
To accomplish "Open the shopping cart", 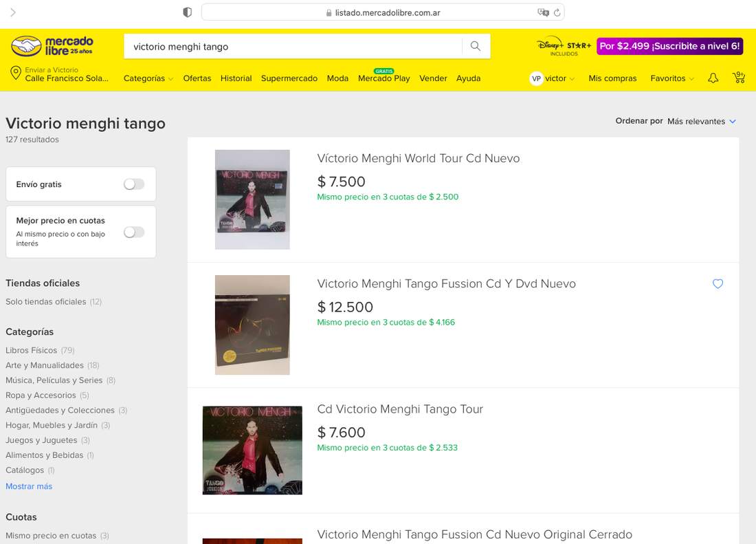I will 739,78.
